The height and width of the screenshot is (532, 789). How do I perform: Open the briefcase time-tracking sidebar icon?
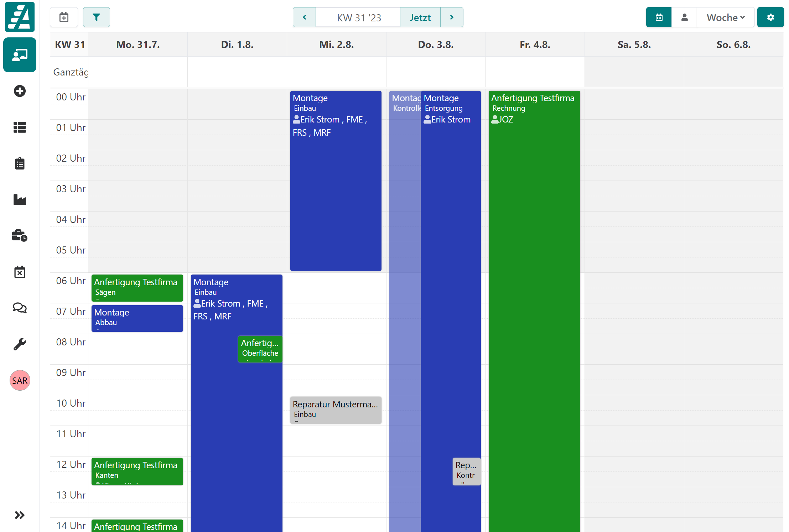click(20, 236)
